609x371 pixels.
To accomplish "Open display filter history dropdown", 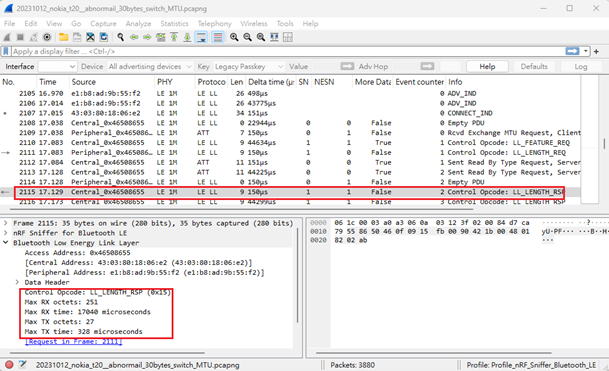I will click(x=585, y=51).
